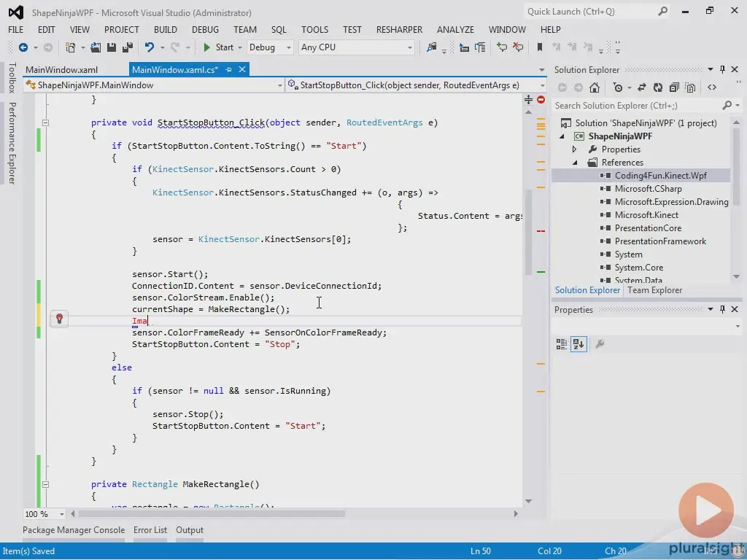Select the PresentationFramework reference
The image size is (747, 560).
pos(660,241)
